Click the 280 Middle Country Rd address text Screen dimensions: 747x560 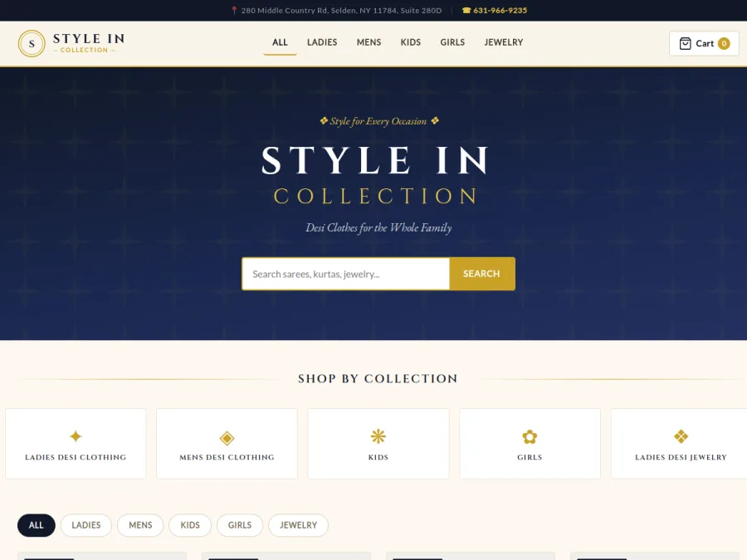coord(341,11)
